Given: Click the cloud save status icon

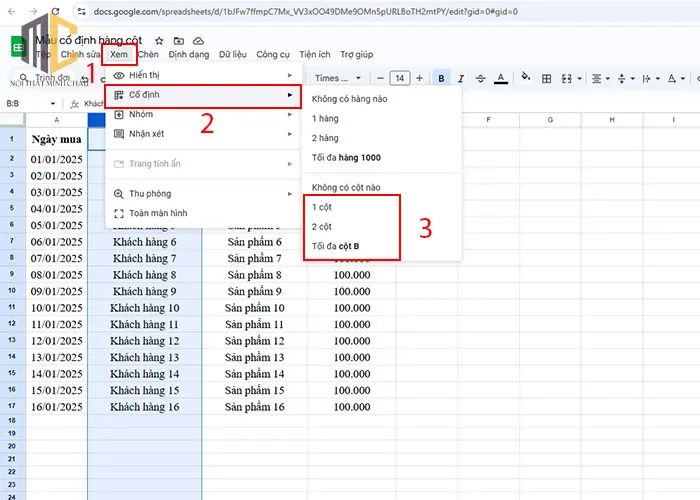Looking at the screenshot, I should coord(198,41).
